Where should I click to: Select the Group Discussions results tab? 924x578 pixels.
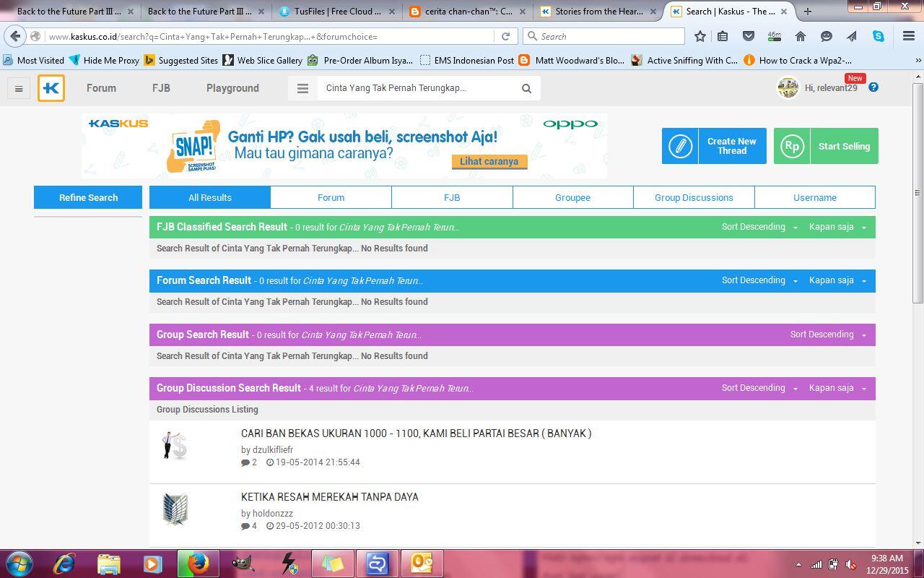[x=694, y=197]
